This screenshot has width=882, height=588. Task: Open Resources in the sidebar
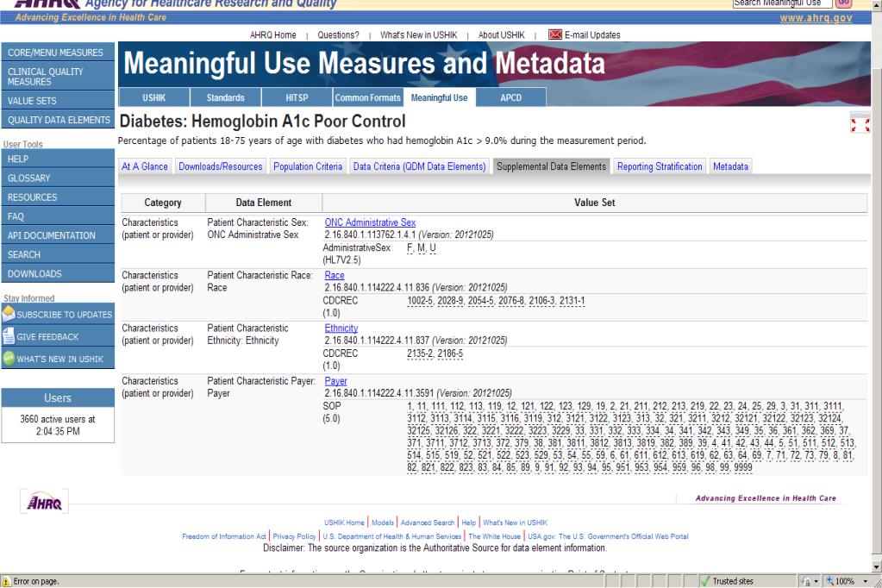pos(58,197)
